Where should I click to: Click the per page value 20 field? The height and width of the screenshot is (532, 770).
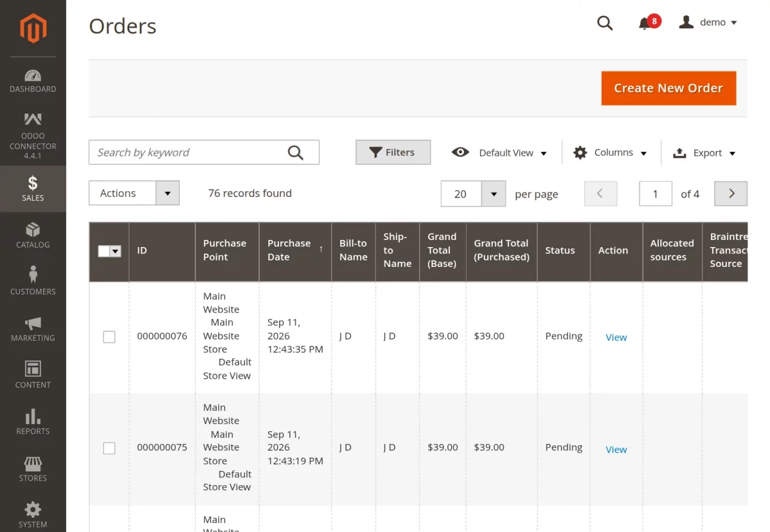pos(461,194)
